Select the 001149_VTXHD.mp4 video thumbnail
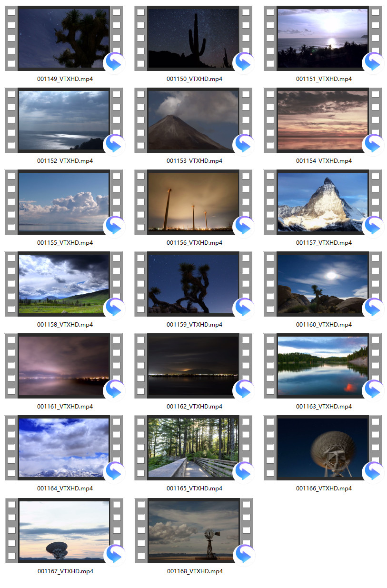387x588 pixels. pos(64,38)
